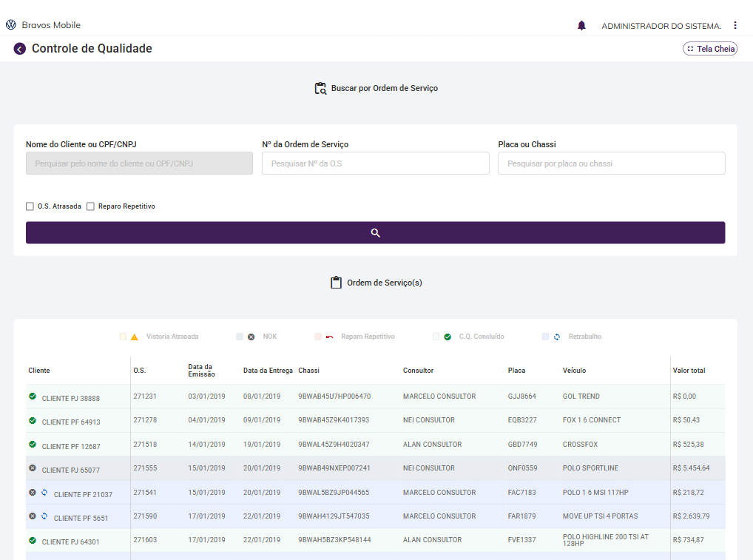Click the retrabalho icon on CLIENTE PF 21037
Image resolution: width=753 pixels, height=560 pixels.
(44, 493)
